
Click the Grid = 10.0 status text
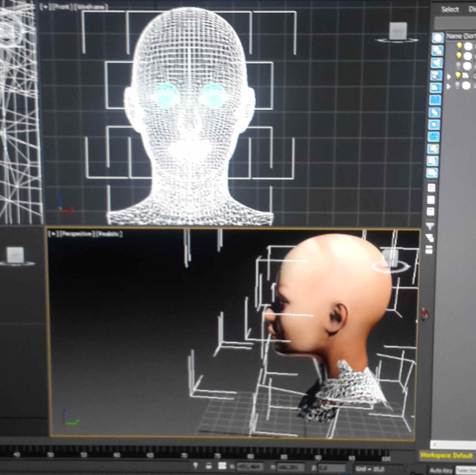(x=370, y=469)
